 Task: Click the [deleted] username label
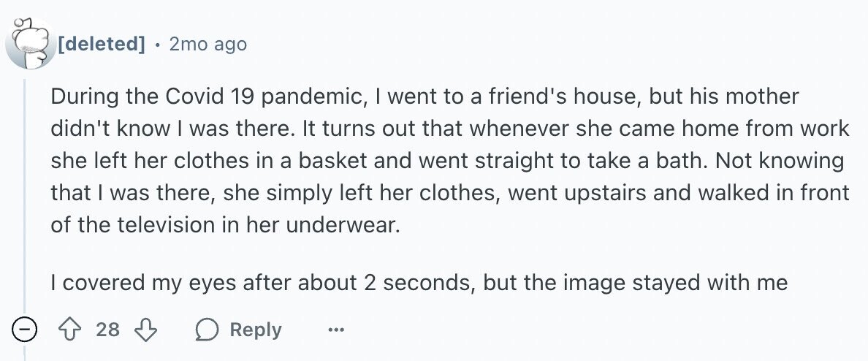[102, 44]
